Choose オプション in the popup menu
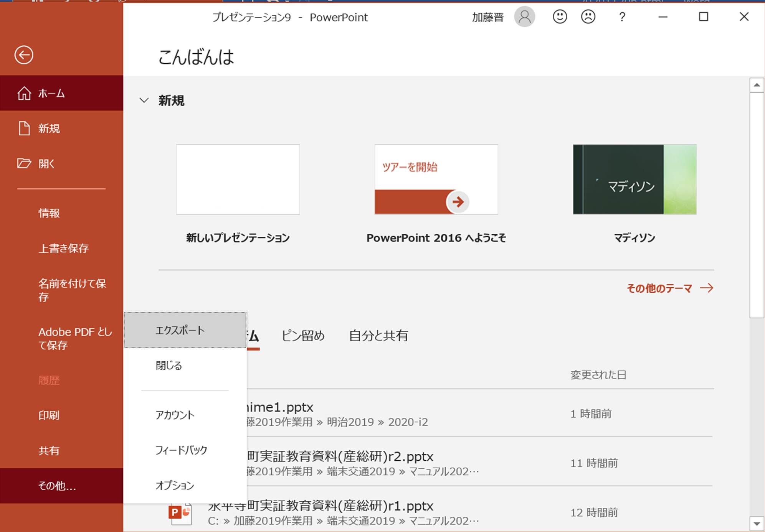 tap(175, 485)
